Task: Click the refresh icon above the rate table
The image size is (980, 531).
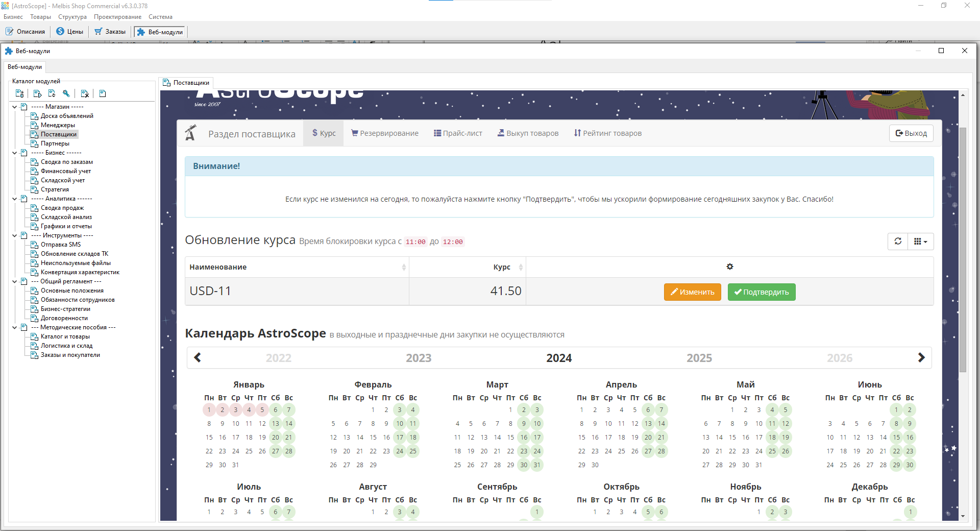Action: click(898, 242)
